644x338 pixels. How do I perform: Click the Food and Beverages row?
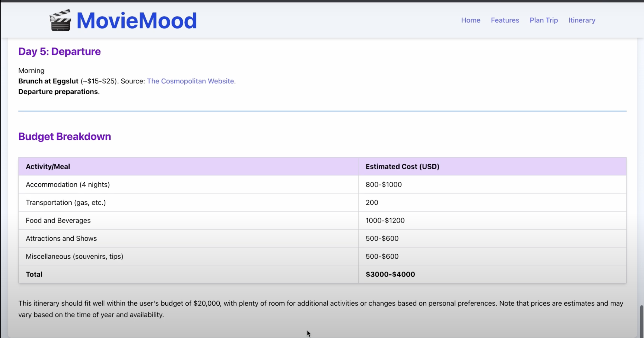(58, 221)
